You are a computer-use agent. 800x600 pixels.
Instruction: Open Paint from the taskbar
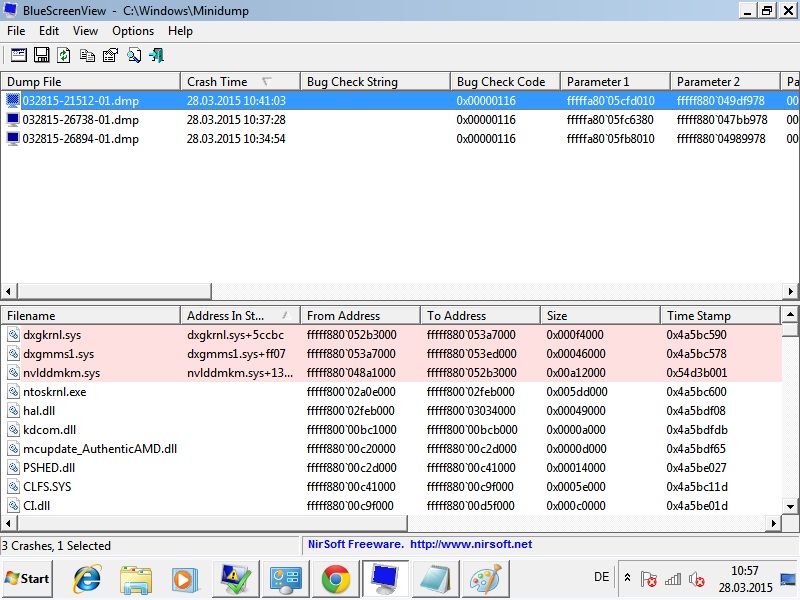(485, 579)
